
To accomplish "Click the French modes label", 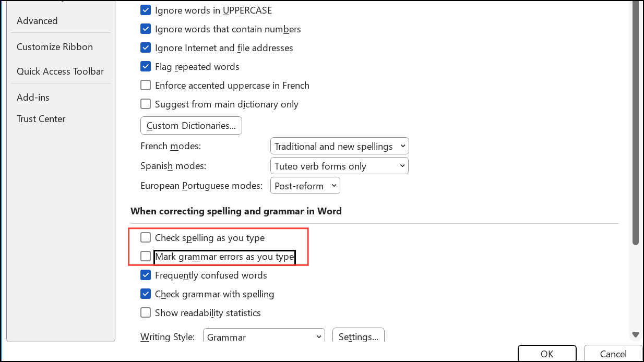I will (171, 146).
